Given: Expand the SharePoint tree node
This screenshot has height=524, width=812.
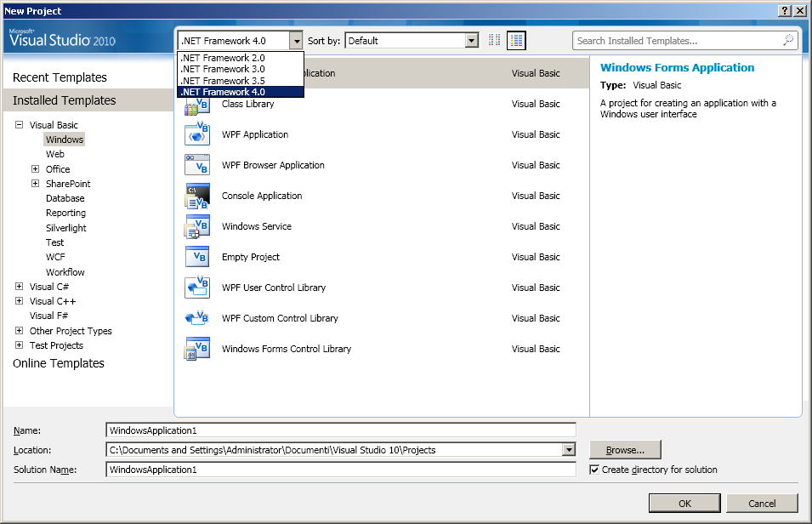Looking at the screenshot, I should pos(35,184).
